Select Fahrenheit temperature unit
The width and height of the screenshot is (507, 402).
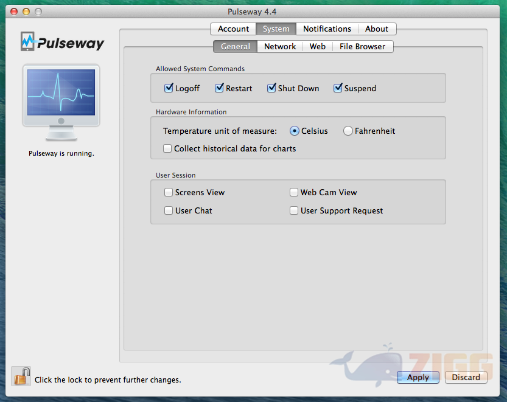coord(348,131)
